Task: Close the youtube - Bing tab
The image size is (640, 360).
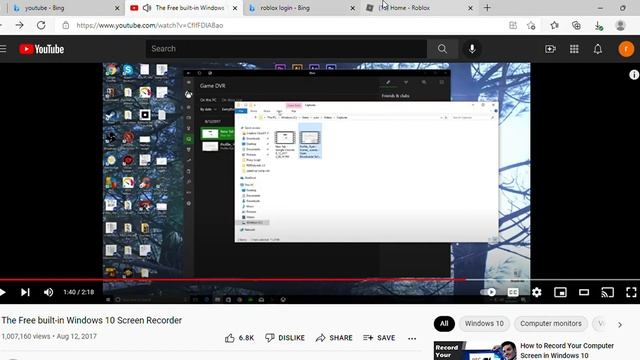Action: pyautogui.click(x=117, y=8)
